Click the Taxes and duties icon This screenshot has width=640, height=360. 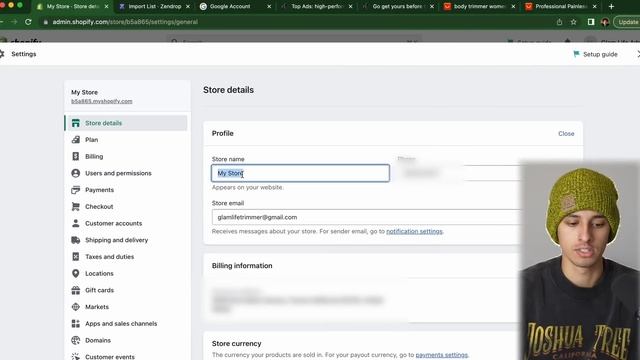point(76,257)
